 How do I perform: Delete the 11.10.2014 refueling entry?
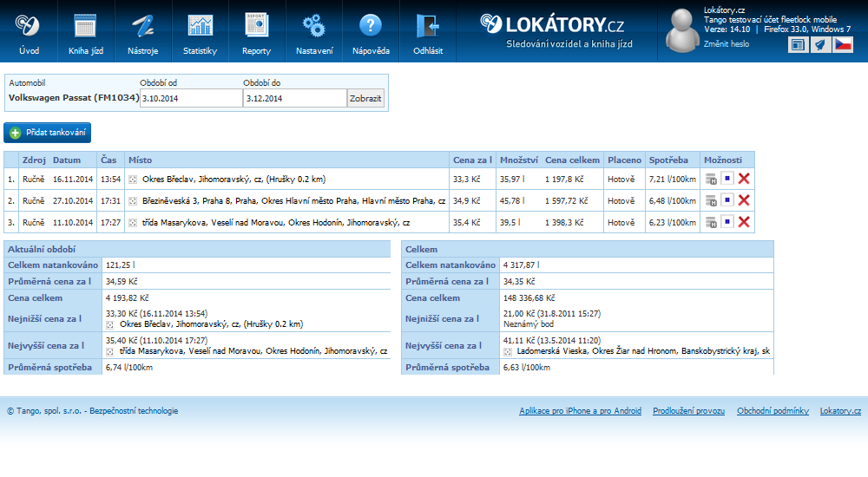pos(744,223)
